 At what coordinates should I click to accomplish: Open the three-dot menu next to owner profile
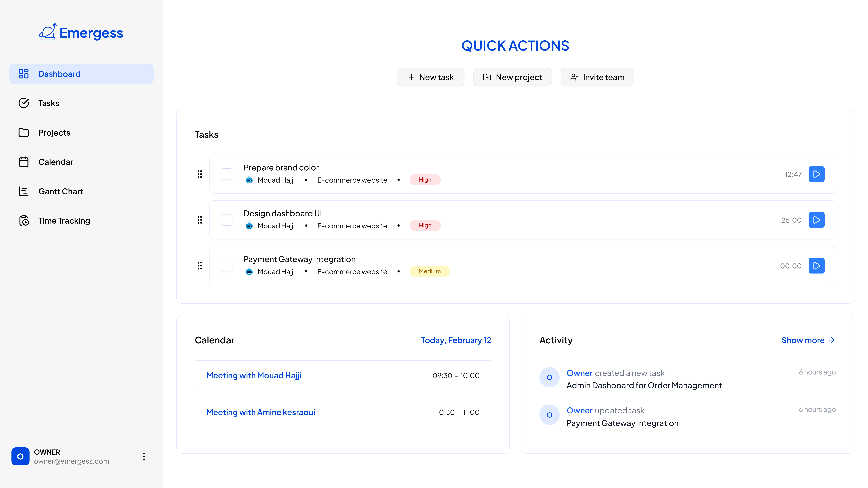click(144, 456)
